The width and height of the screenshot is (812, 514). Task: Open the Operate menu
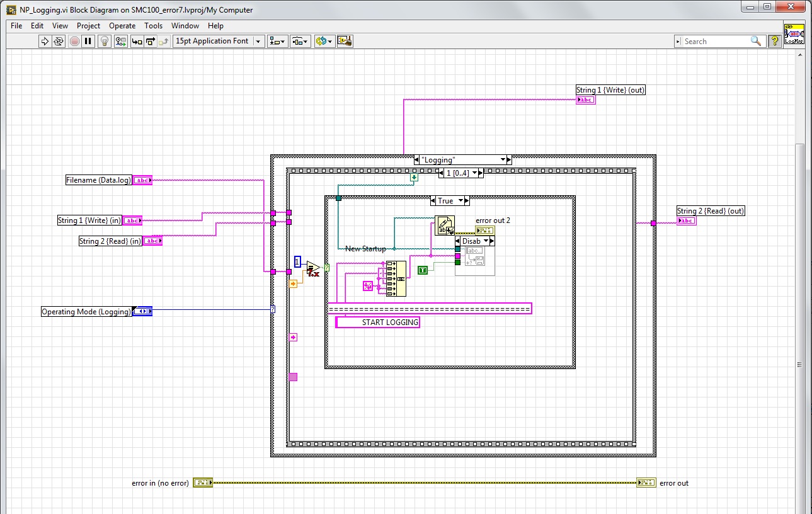[122, 26]
